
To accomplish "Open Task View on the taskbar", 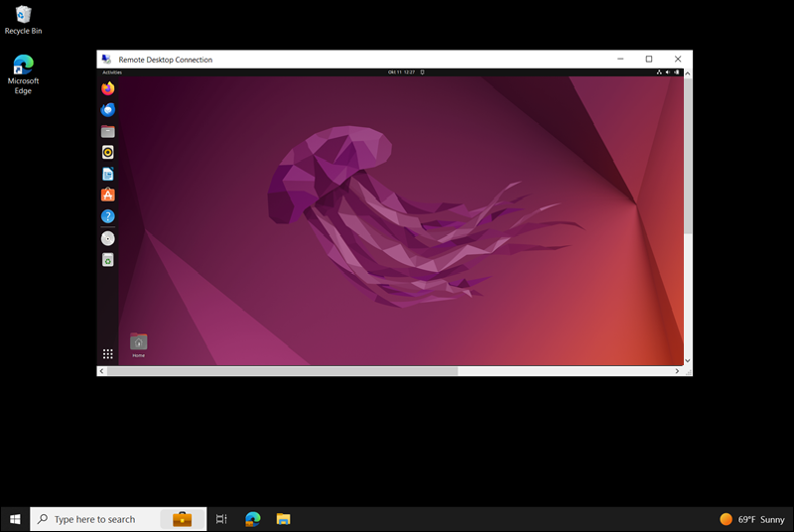I will pyautogui.click(x=221, y=519).
